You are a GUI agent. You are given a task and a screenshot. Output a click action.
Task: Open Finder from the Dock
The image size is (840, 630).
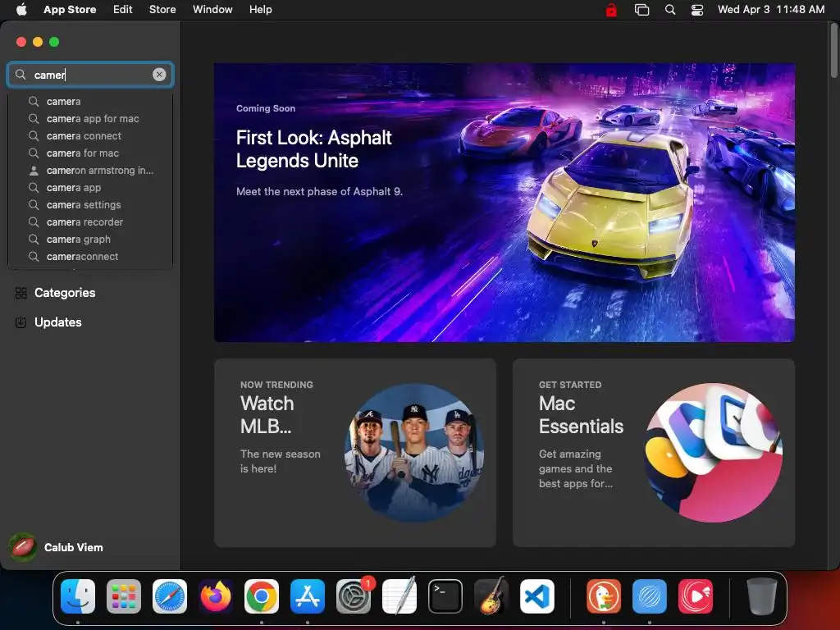click(78, 596)
